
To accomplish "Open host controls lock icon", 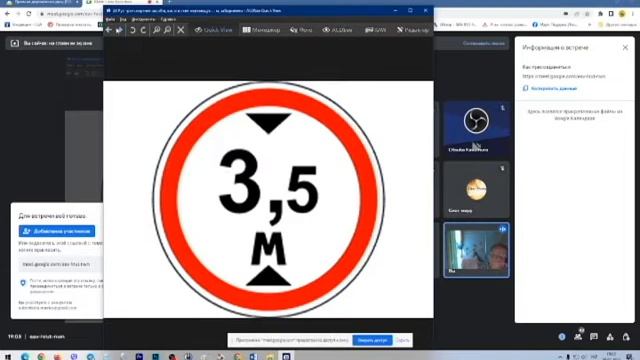I will pos(626,337).
